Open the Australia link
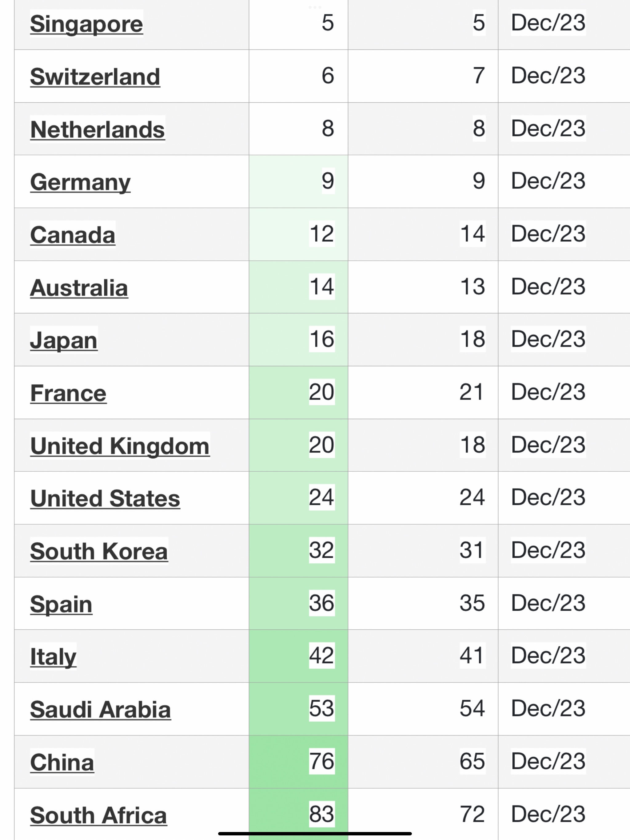630x840 pixels. point(79,287)
